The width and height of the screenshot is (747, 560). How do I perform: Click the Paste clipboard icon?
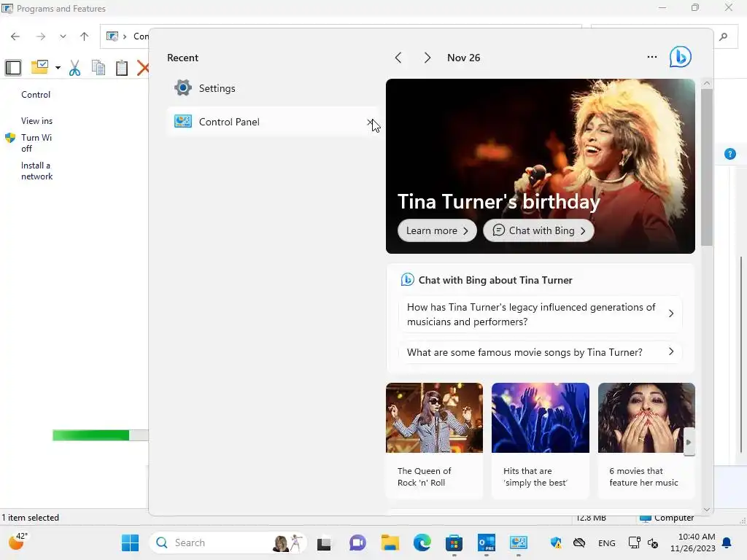tap(122, 68)
